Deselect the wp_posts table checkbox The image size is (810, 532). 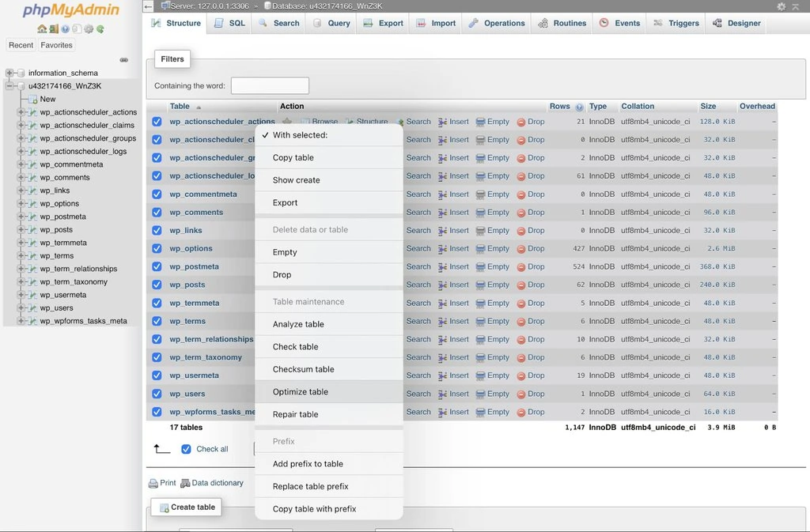click(x=156, y=285)
